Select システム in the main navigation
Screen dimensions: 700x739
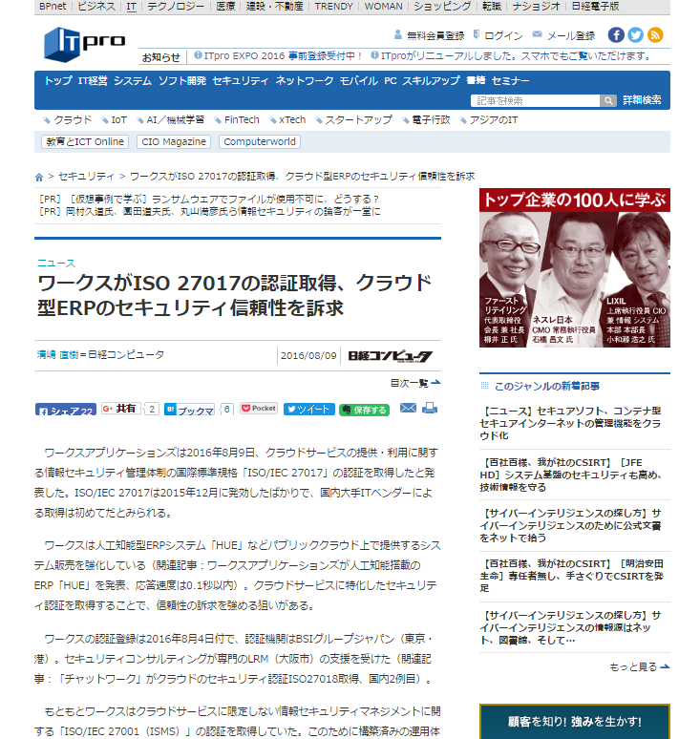[x=133, y=80]
